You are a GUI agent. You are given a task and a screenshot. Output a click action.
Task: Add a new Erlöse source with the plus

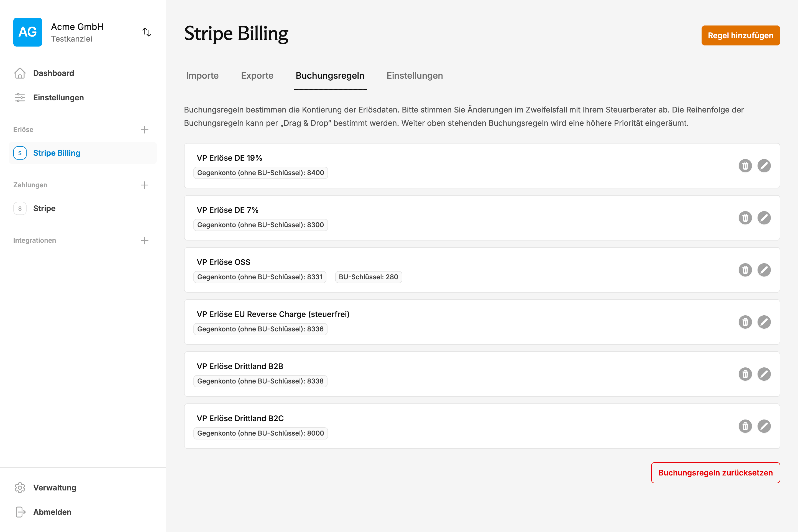pyautogui.click(x=145, y=129)
